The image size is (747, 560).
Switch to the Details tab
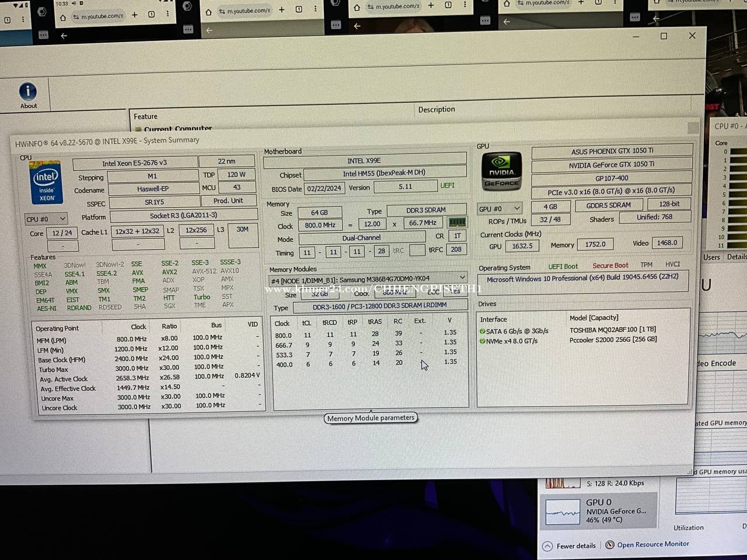[x=736, y=257]
